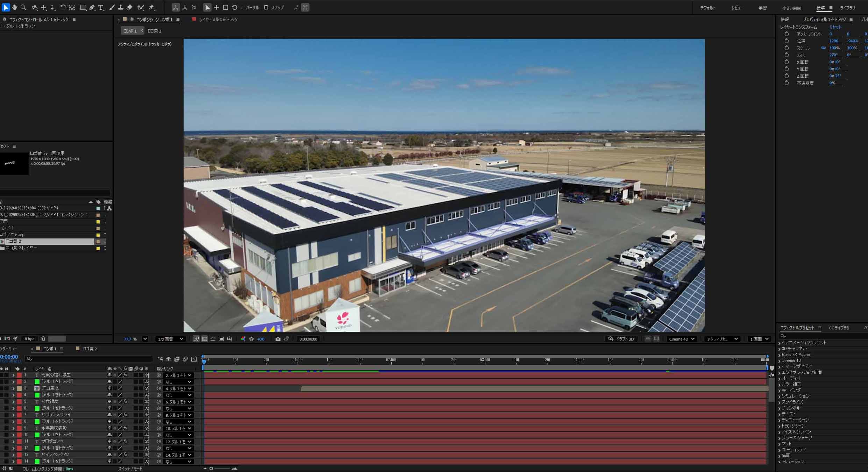Screen dimensions: 868x472
Task: Switch to the ロゴ黄 2 timeline tab
Action: pyautogui.click(x=90, y=349)
